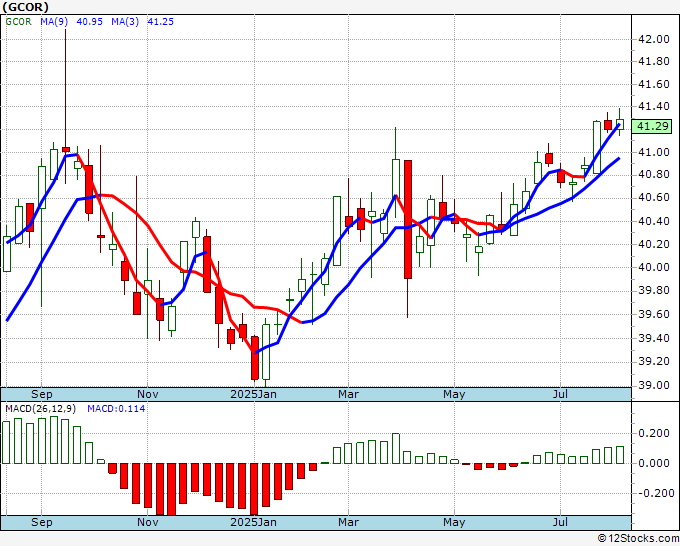Screen dimensions: 680x546
Task: Click the 40.95 moving average value
Action: click(90, 22)
